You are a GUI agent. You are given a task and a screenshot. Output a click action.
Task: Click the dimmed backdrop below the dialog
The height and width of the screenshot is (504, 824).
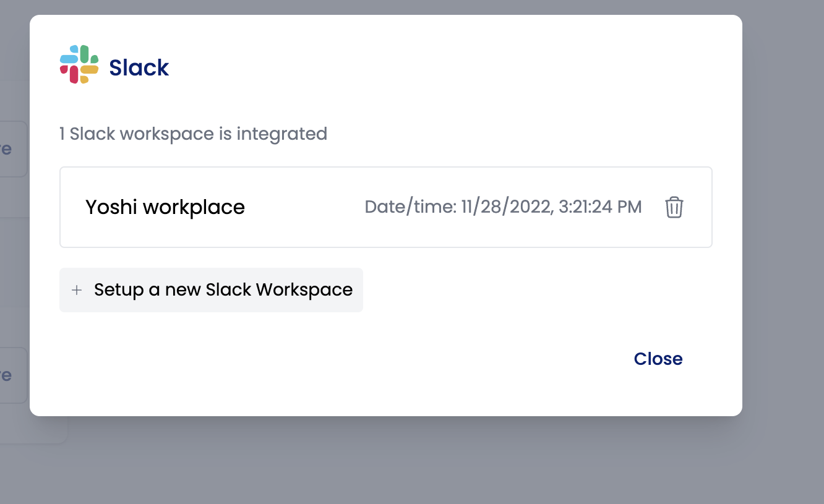408,461
